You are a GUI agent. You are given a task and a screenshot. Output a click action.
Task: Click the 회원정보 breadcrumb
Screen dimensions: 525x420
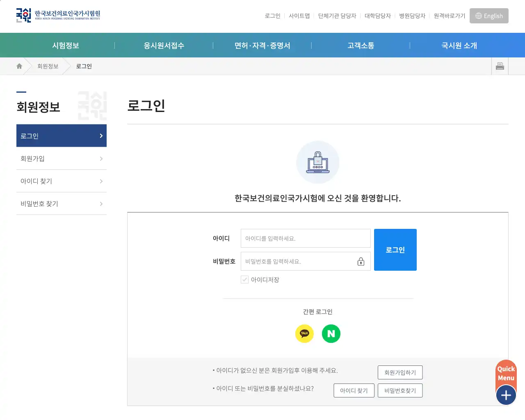(x=48, y=66)
